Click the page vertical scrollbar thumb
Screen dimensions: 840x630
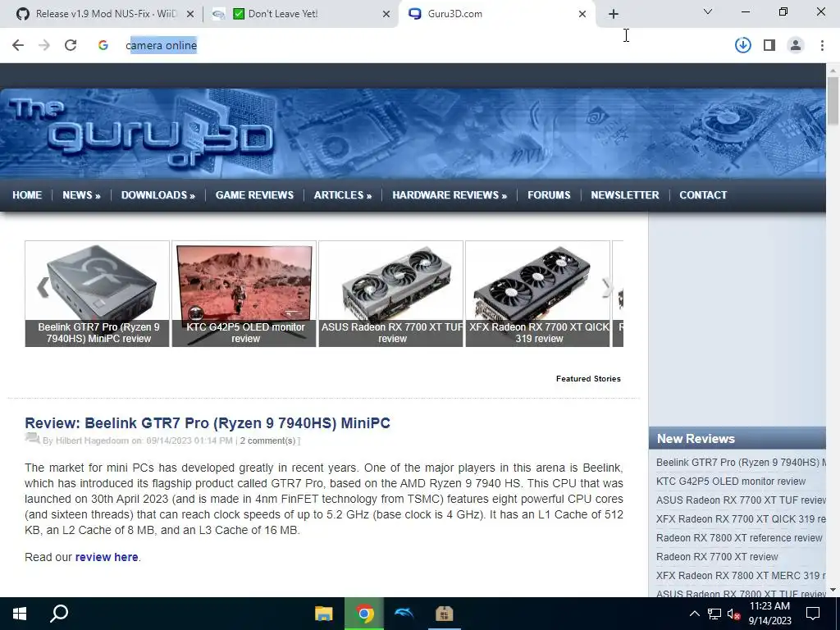coord(833,101)
